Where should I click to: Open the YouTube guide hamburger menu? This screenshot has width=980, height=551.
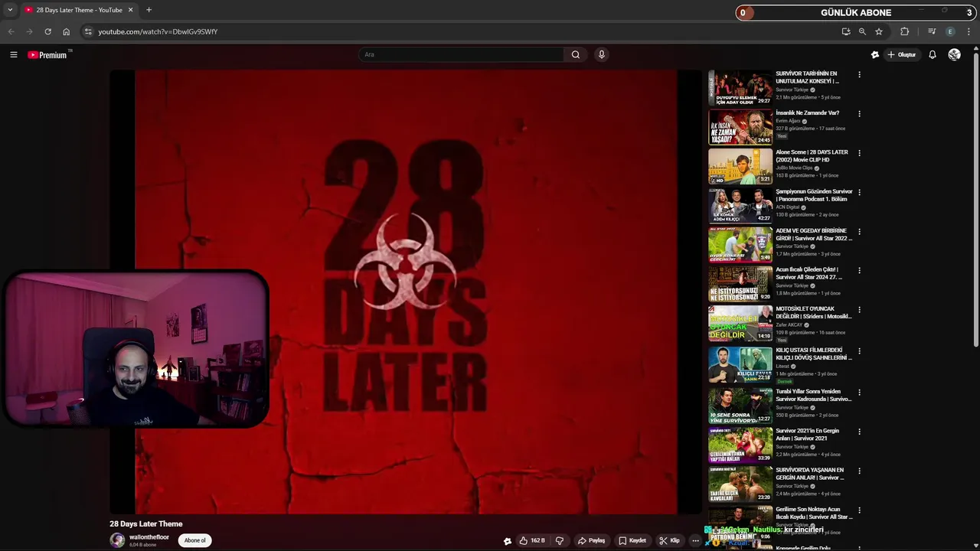pyautogui.click(x=14, y=55)
